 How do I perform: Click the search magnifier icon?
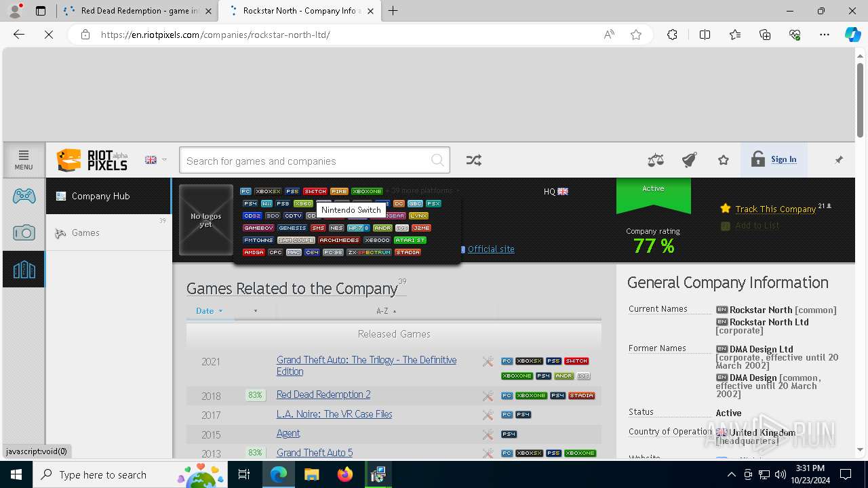tap(438, 161)
